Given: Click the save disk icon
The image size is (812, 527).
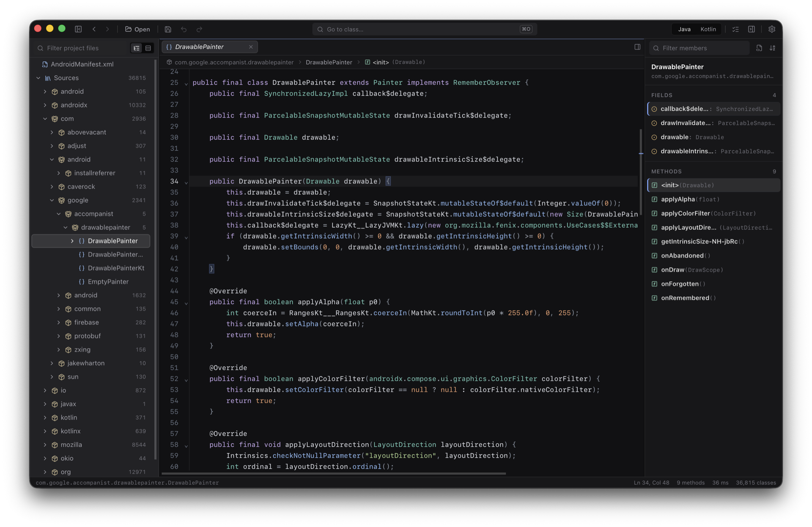Looking at the screenshot, I should 168,29.
